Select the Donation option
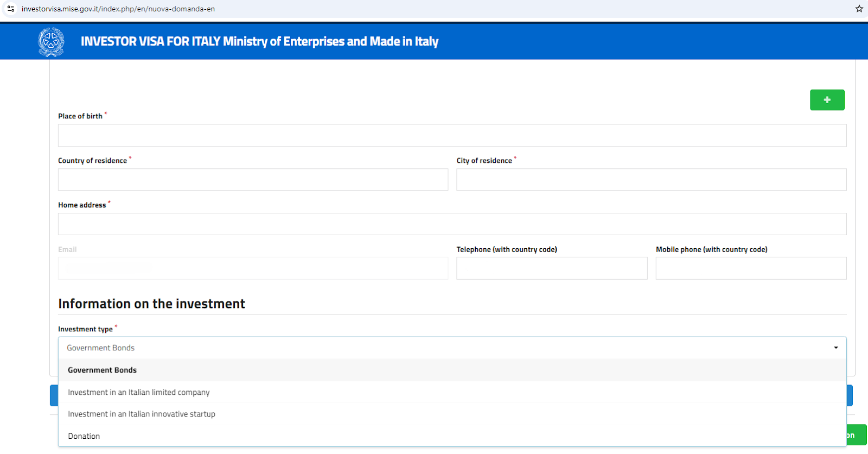868x454 pixels. pyautogui.click(x=84, y=436)
